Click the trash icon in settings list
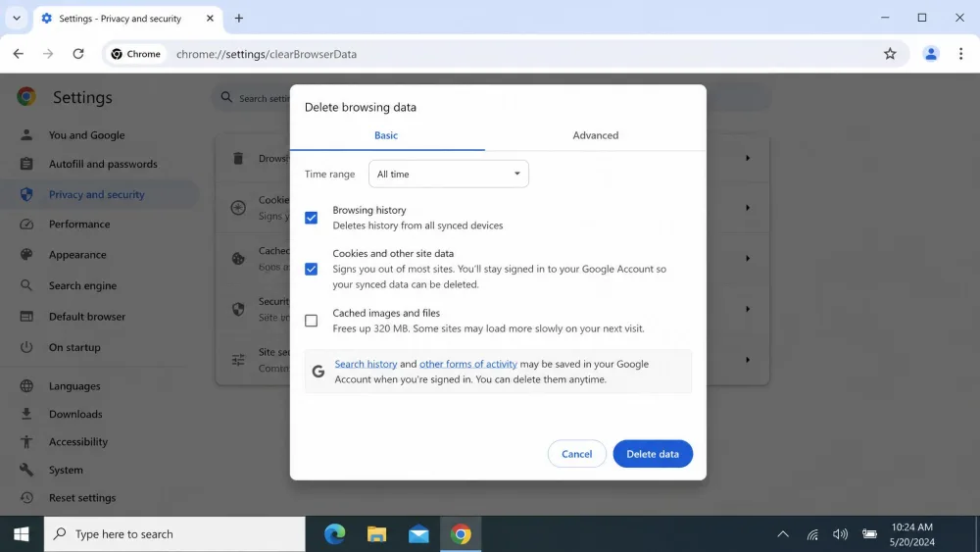 point(238,158)
